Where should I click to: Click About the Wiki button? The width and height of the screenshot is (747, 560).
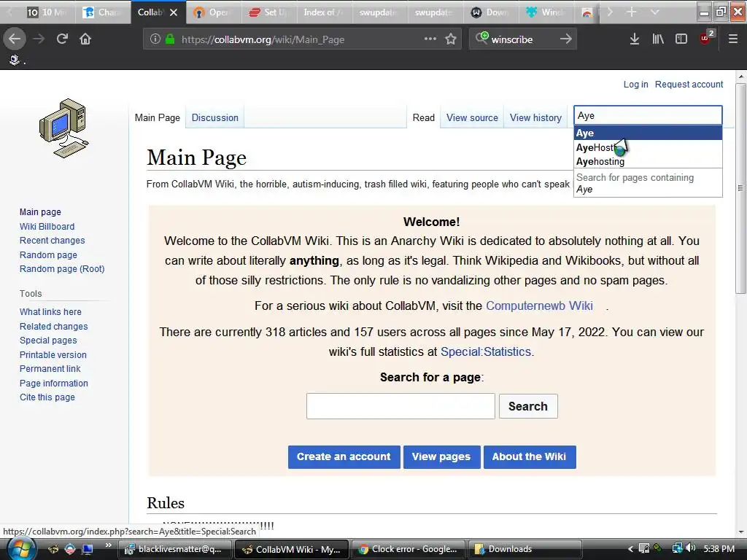click(530, 456)
